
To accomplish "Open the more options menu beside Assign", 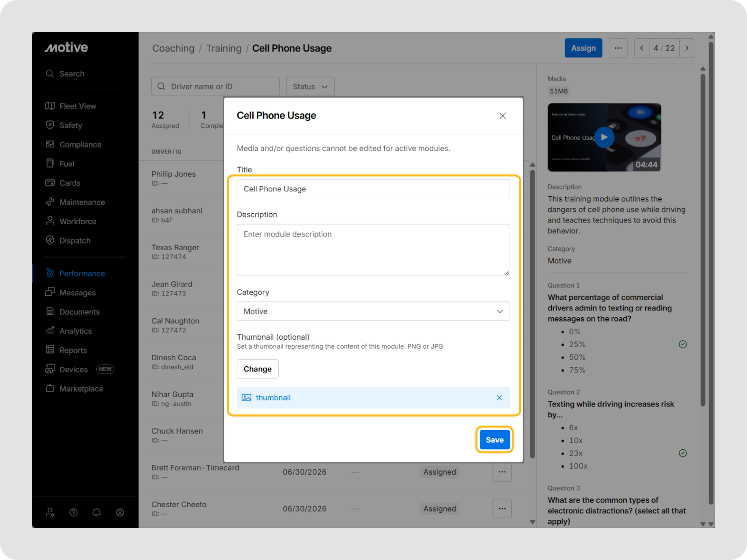I will pyautogui.click(x=618, y=48).
